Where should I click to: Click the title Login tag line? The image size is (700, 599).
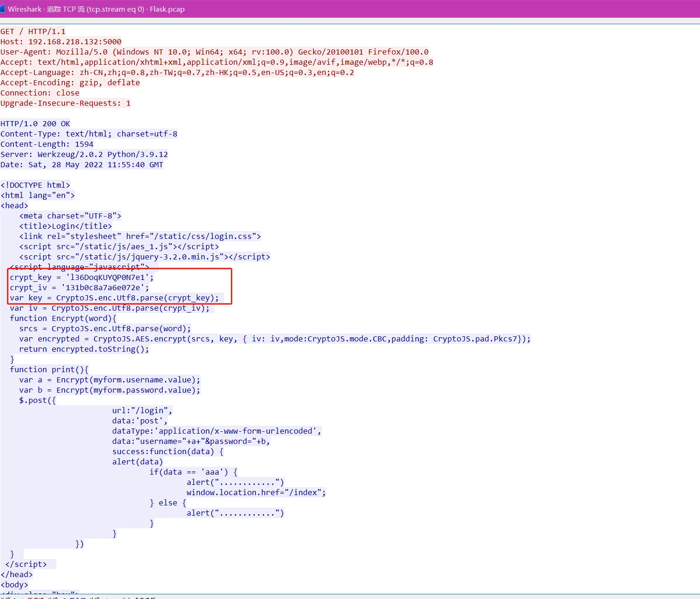tap(66, 226)
